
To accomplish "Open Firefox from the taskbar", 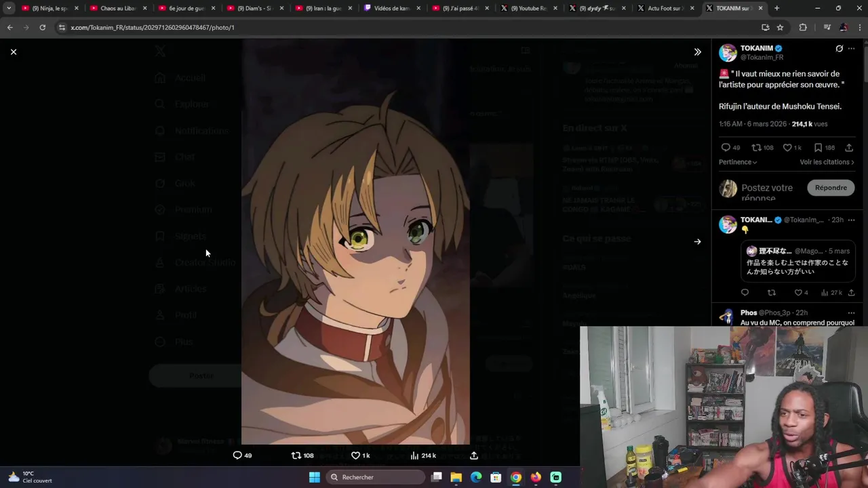I will click(x=536, y=477).
